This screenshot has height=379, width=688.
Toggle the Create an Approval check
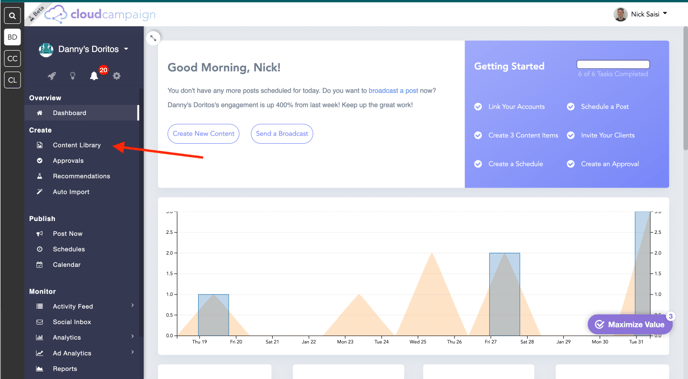(x=570, y=164)
